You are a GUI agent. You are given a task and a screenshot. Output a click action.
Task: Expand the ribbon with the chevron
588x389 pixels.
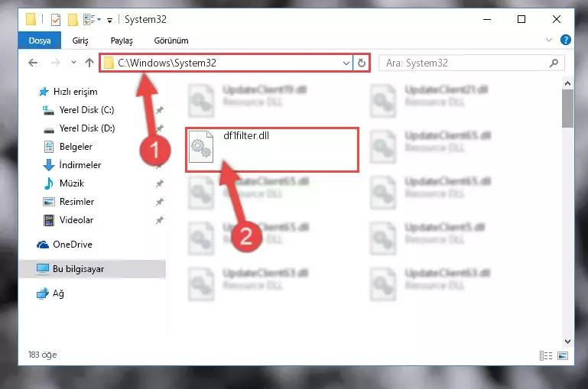pos(549,40)
